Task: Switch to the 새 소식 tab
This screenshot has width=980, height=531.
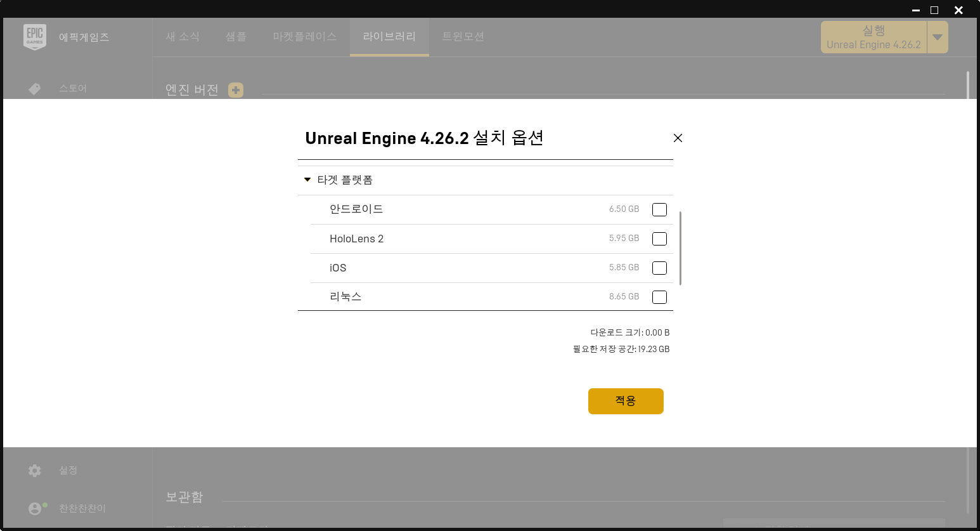Action: point(183,37)
